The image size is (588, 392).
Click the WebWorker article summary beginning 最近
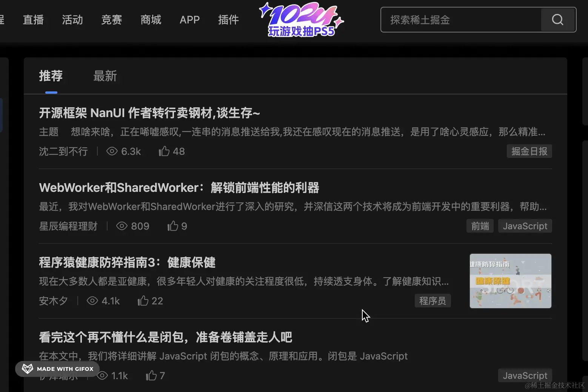tap(293, 207)
